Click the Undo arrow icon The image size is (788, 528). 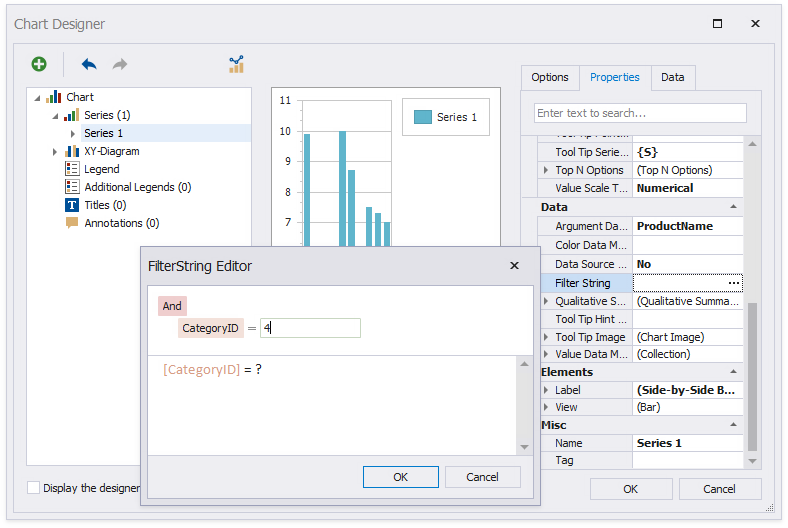89,64
